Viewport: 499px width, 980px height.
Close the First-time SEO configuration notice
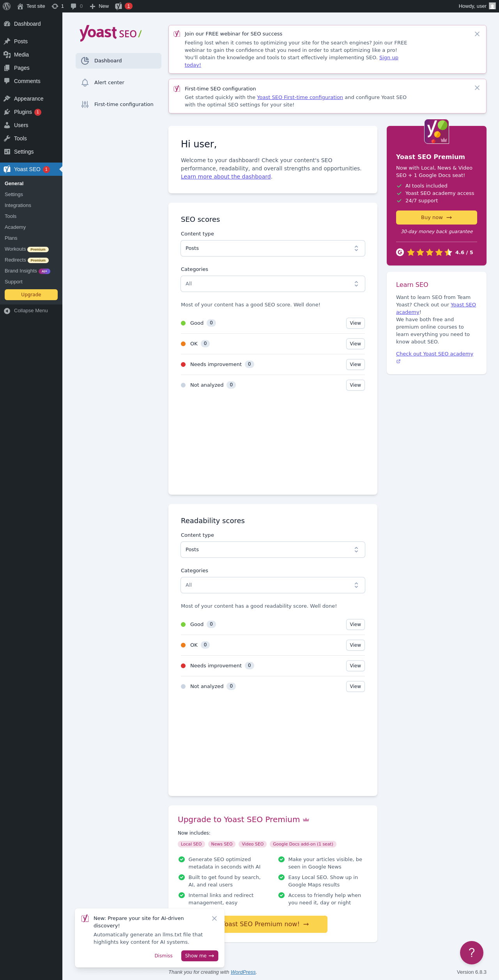tap(477, 88)
